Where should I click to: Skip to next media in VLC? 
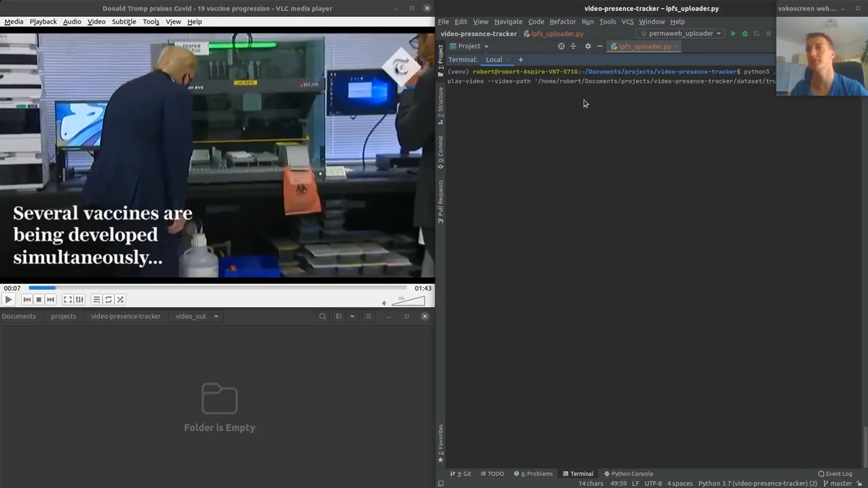point(50,300)
